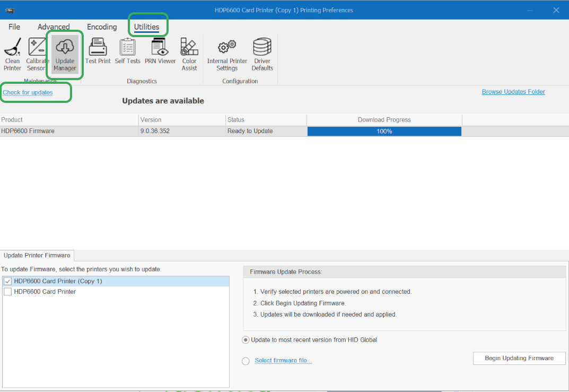The image size is (569, 392).
Task: Click the printer icon in title bar
Action: tap(10, 10)
